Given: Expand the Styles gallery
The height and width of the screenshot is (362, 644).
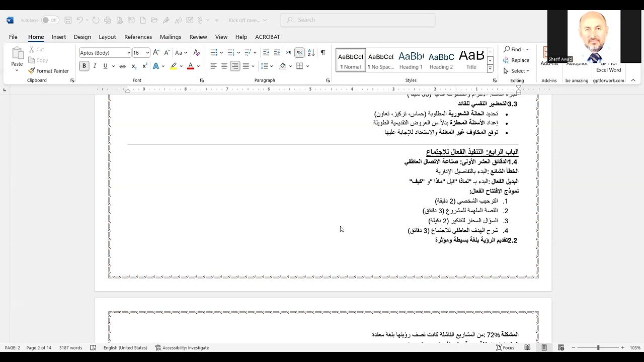Looking at the screenshot, I should tap(491, 69).
